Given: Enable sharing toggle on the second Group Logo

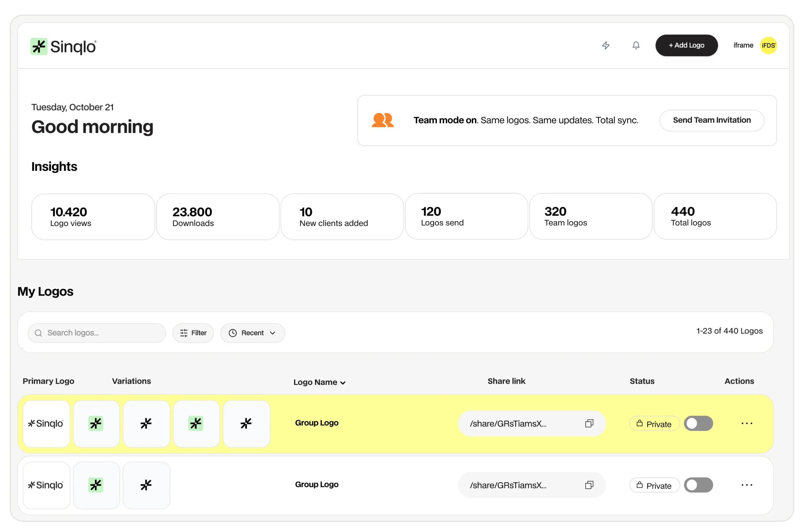Looking at the screenshot, I should pos(698,485).
